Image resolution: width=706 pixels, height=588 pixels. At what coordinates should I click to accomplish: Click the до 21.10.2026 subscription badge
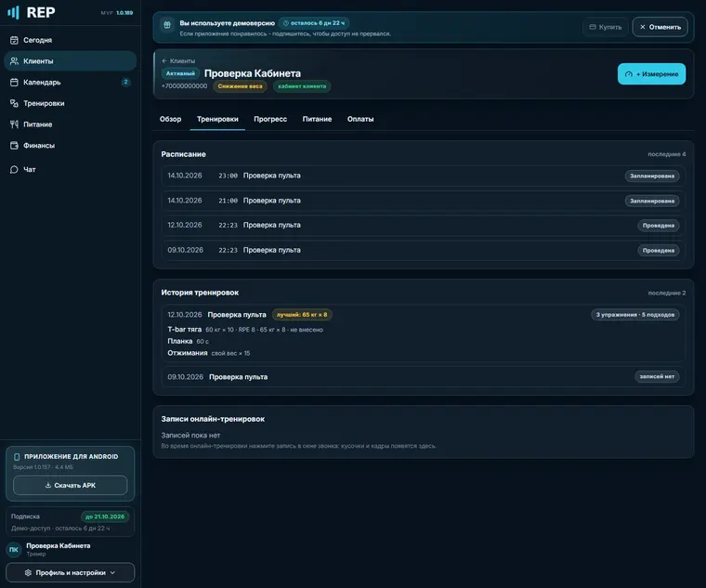(x=105, y=516)
